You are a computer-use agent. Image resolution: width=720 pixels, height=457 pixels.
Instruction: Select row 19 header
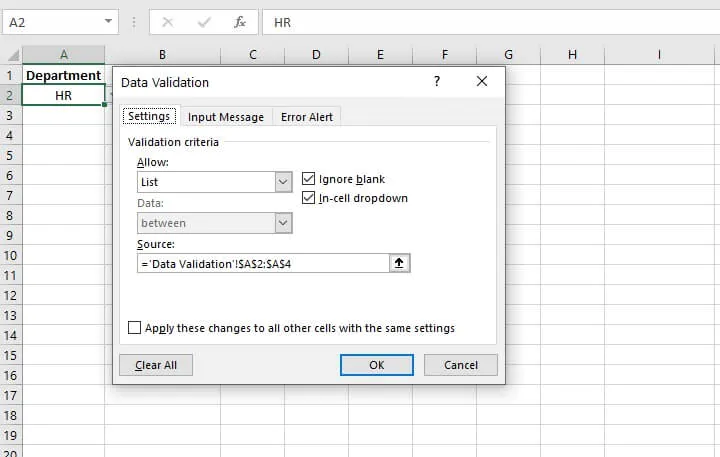10,435
